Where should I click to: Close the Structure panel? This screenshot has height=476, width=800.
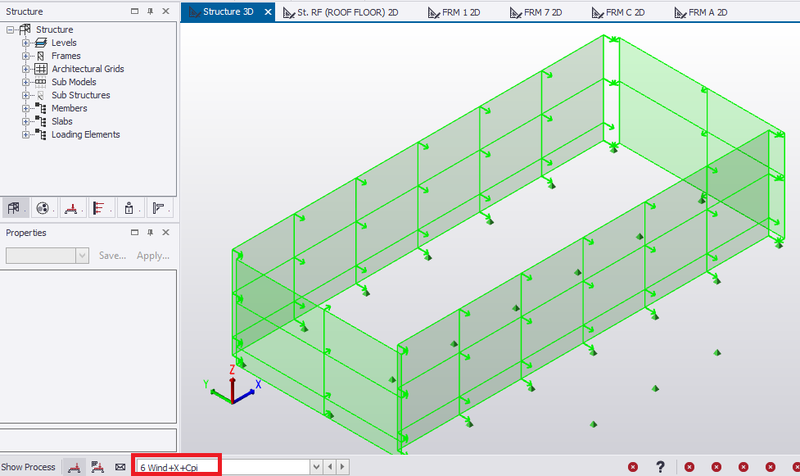pyautogui.click(x=166, y=11)
